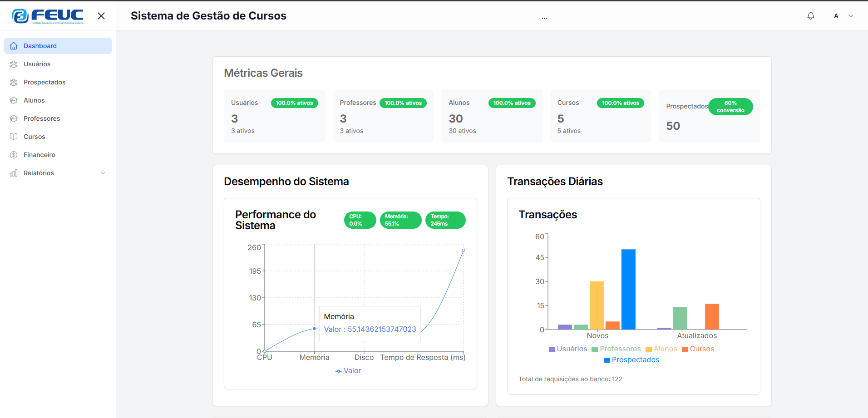The image size is (868, 418).
Task: Close the sidebar with the X icon
Action: (x=101, y=16)
